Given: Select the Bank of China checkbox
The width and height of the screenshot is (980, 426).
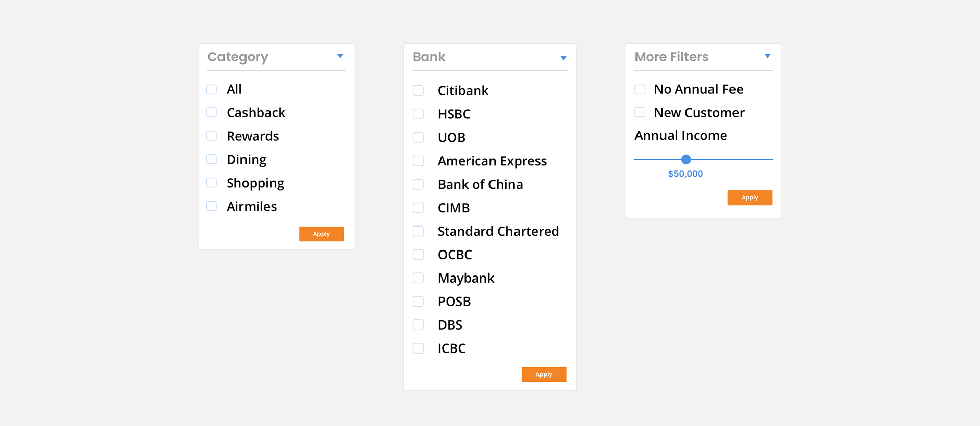Looking at the screenshot, I should pyautogui.click(x=418, y=184).
